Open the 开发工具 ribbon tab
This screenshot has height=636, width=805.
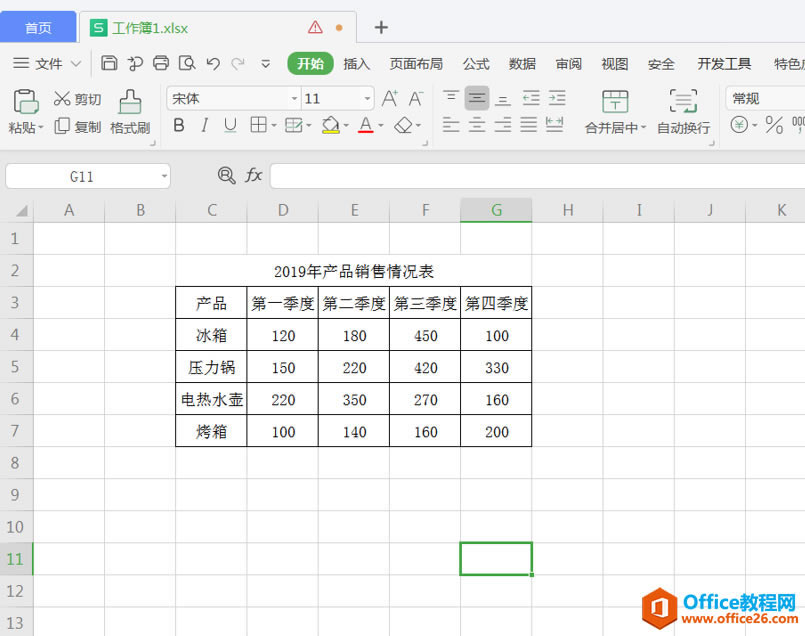click(x=724, y=64)
